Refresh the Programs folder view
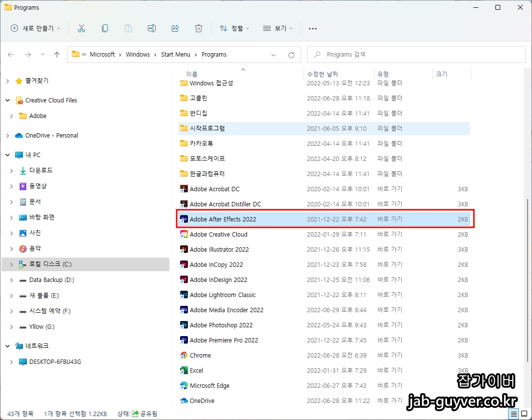Image resolution: width=532 pixels, height=420 pixels. click(x=291, y=55)
